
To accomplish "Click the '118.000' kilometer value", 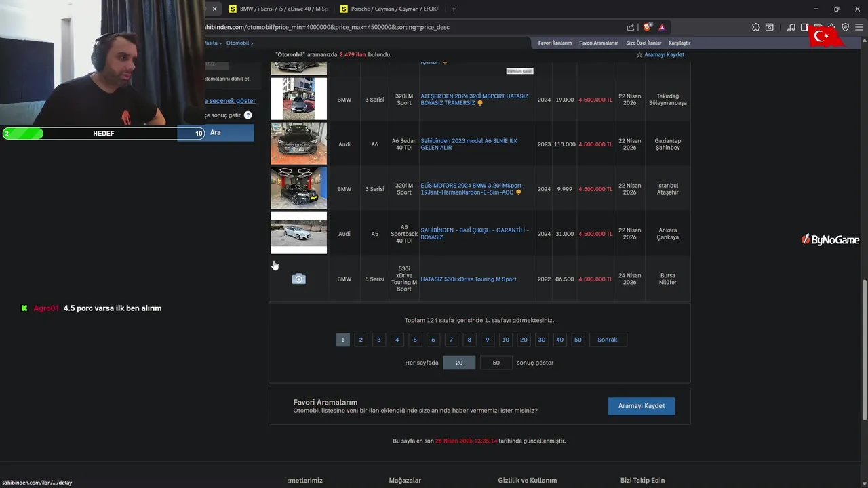I will point(564,144).
